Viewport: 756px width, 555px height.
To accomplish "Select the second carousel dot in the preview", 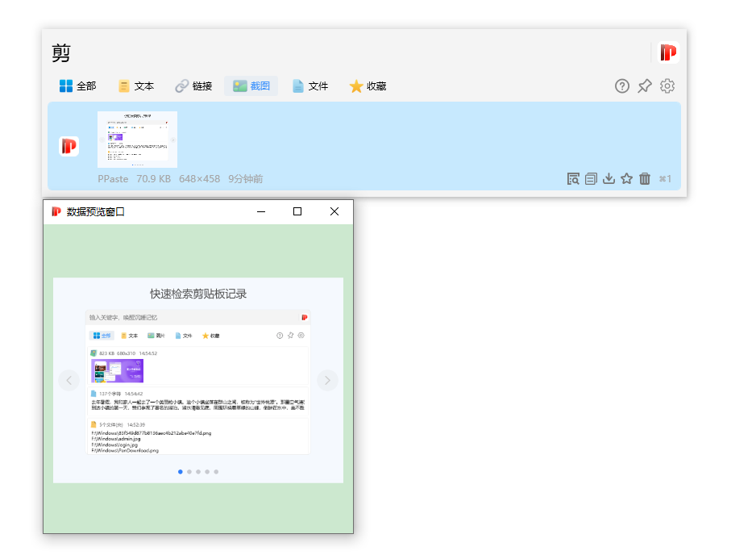I will pos(189,472).
